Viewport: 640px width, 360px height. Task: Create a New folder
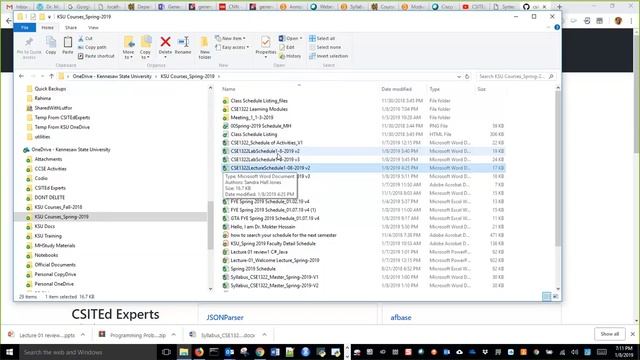(x=204, y=48)
